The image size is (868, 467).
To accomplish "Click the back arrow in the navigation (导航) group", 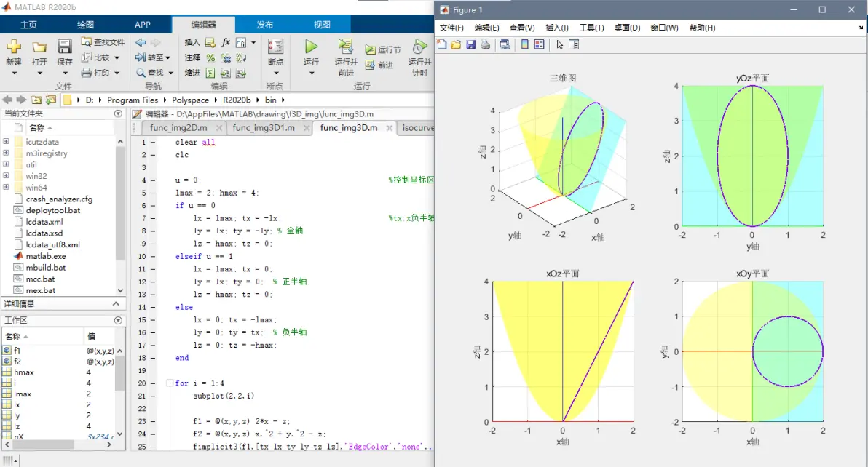I will pos(141,43).
